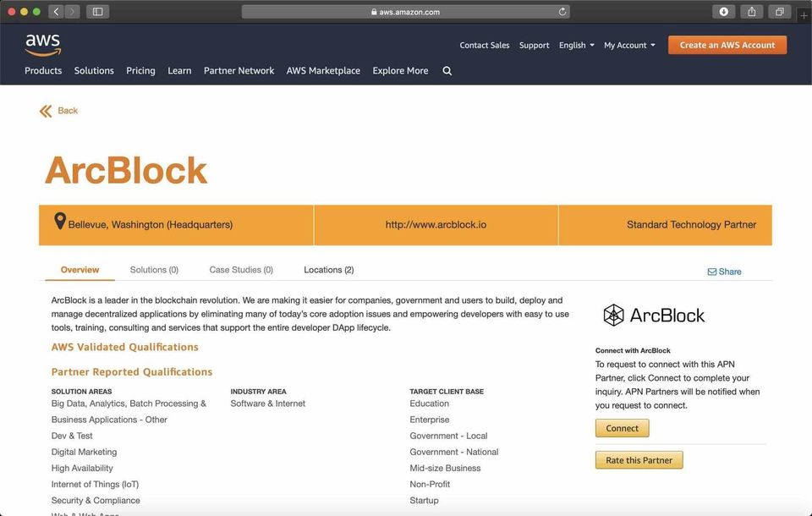
Task: Go back with Safari's back arrow
Action: [x=56, y=12]
